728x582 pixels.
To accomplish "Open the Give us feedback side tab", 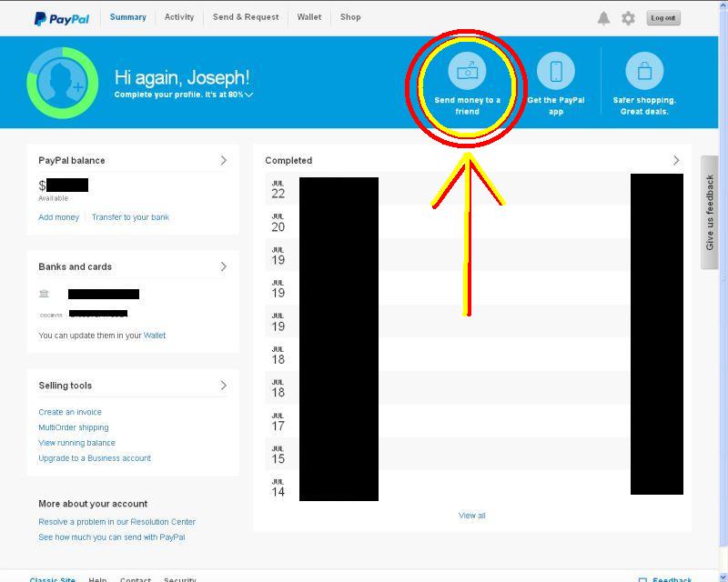I will (x=710, y=212).
